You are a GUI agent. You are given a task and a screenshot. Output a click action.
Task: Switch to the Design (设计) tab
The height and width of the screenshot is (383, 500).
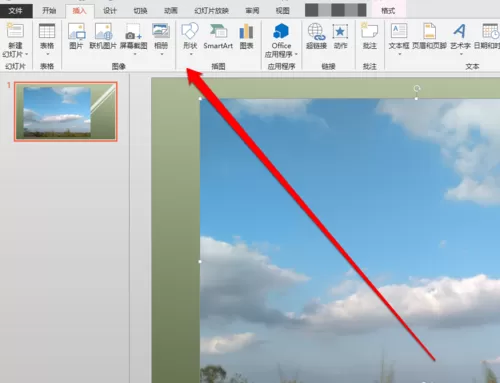point(110,11)
